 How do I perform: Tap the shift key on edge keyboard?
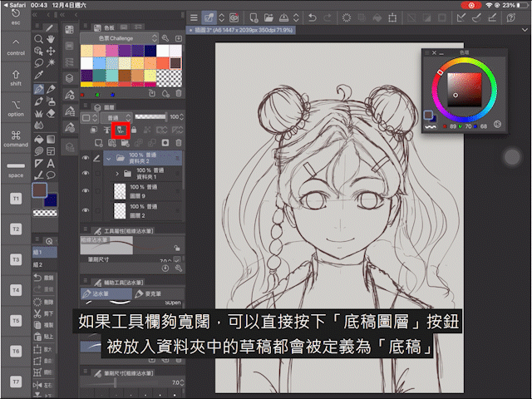point(16,77)
